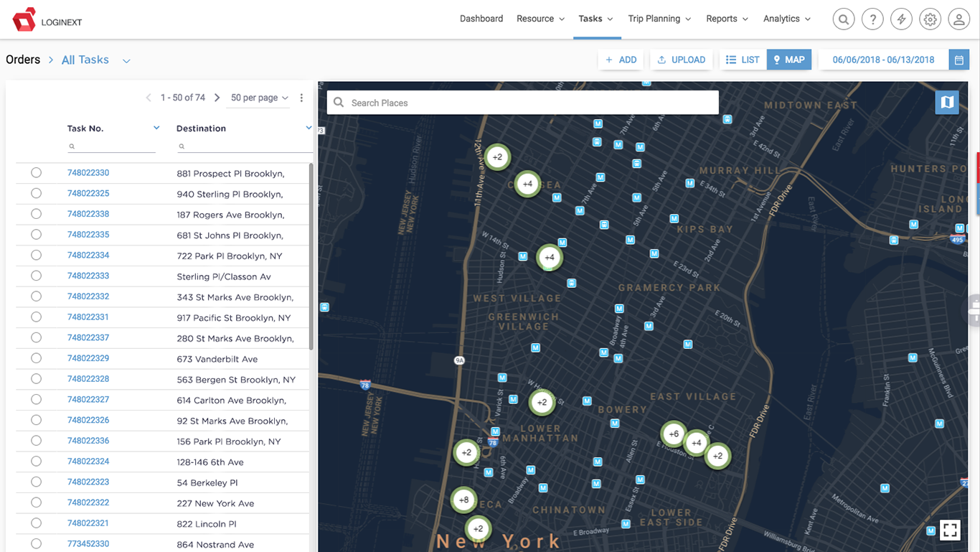
Task: Expand the 50 per page dropdown
Action: point(260,98)
